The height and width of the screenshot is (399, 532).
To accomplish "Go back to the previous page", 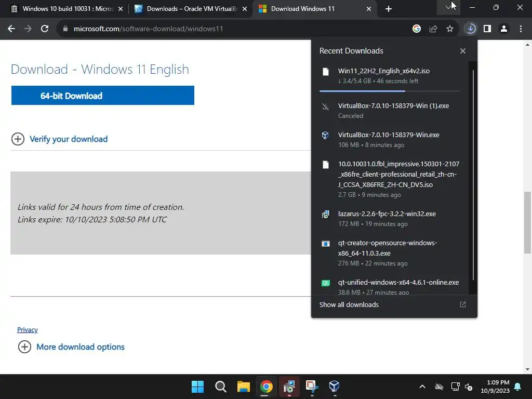I will (x=11, y=29).
